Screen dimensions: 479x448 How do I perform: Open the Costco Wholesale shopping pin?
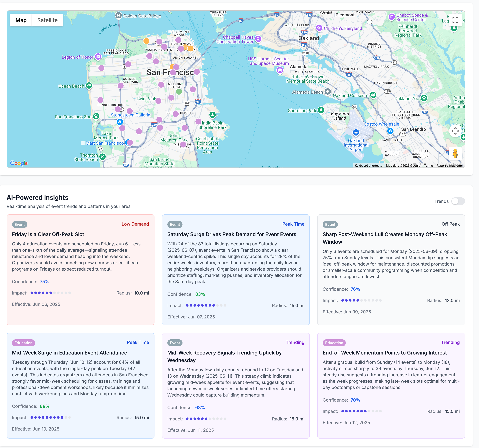[390, 131]
